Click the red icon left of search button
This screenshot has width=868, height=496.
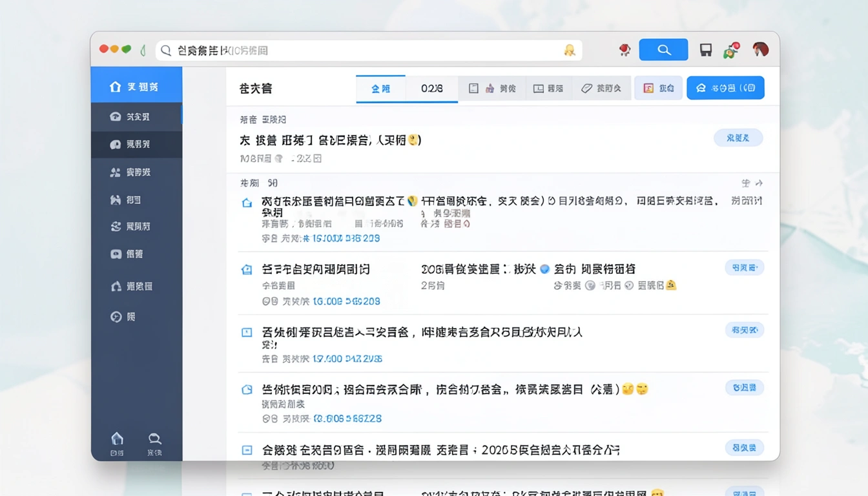coord(625,50)
